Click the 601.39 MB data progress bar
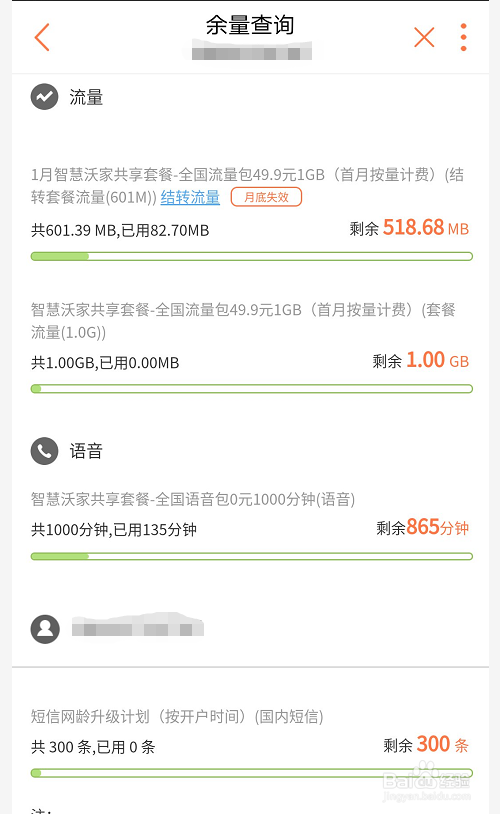 (x=252, y=256)
